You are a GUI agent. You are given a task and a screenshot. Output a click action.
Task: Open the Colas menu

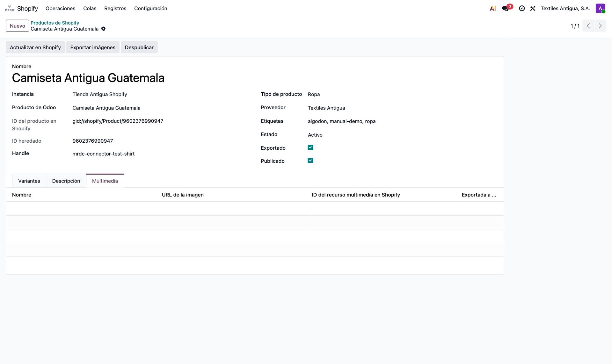pyautogui.click(x=90, y=9)
